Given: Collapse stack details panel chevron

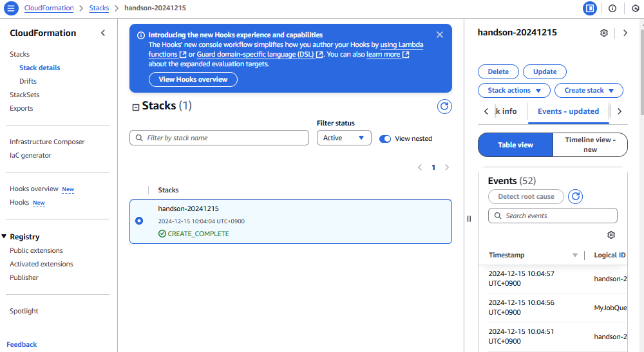Looking at the screenshot, I should pyautogui.click(x=625, y=33).
